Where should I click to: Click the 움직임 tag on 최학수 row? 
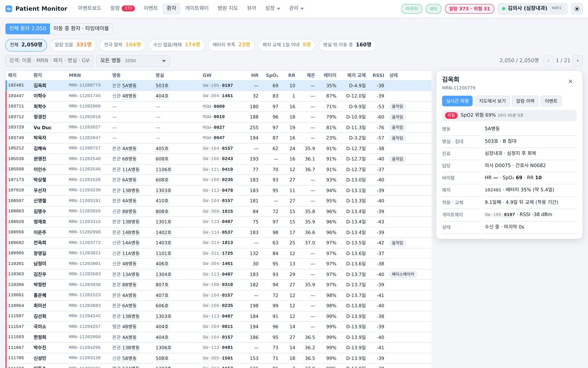click(397, 106)
